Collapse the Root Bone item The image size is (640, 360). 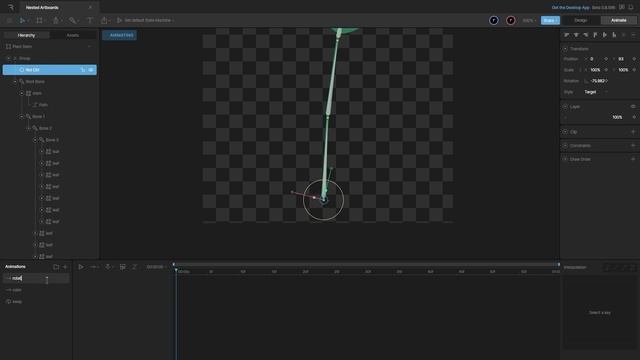[x=16, y=82]
